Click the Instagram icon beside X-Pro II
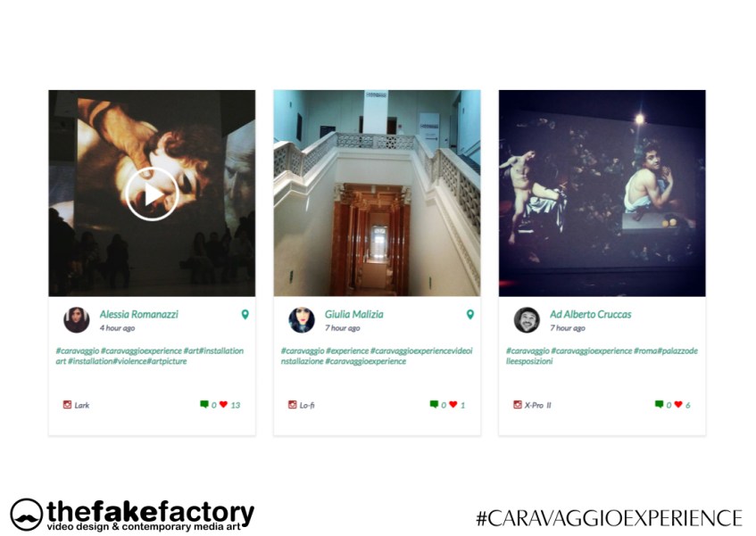The height and width of the screenshot is (536, 756). click(518, 405)
